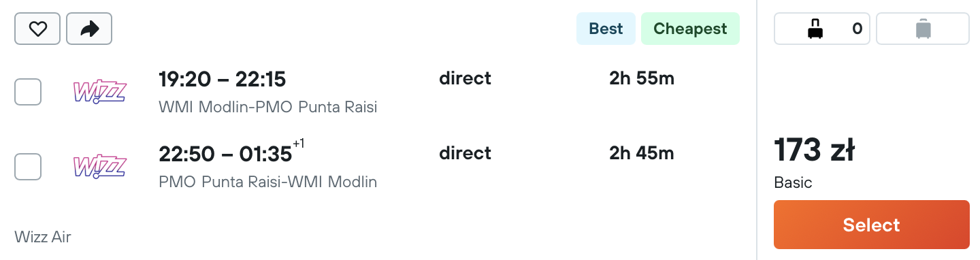Click the 2h 55m duration text
Viewport: 980px width, 260px height.
pos(642,79)
